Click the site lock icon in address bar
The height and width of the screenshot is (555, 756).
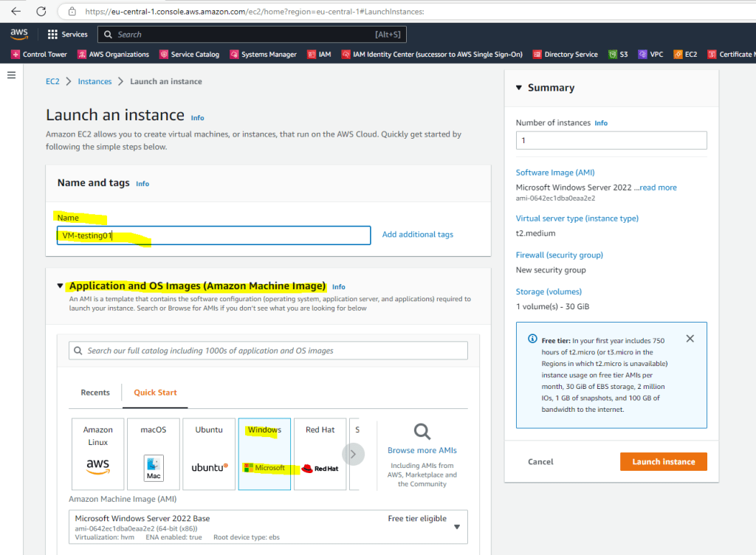pyautogui.click(x=72, y=11)
